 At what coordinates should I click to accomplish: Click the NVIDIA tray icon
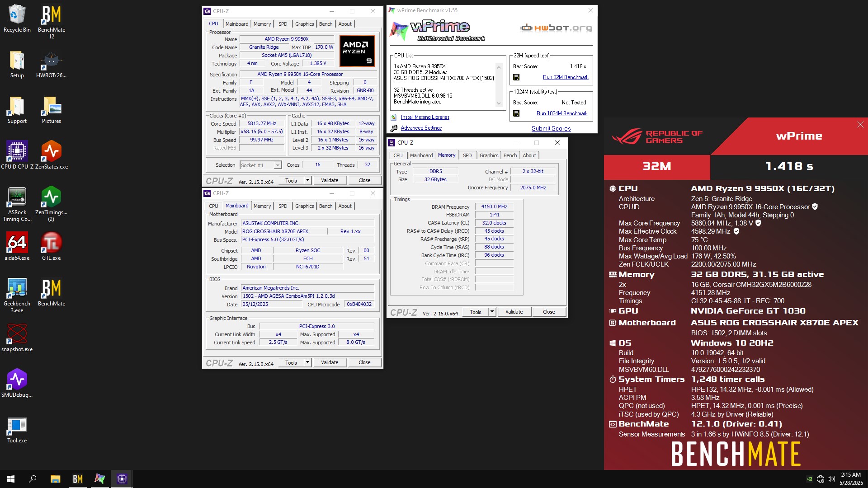coord(809,479)
